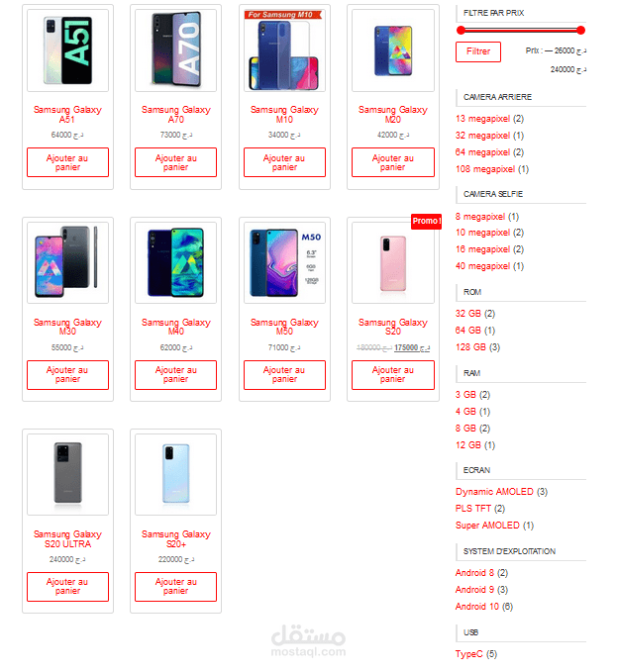617x672 pixels.
Task: View the Samsung Galaxy M30 product image
Action: coord(67,262)
